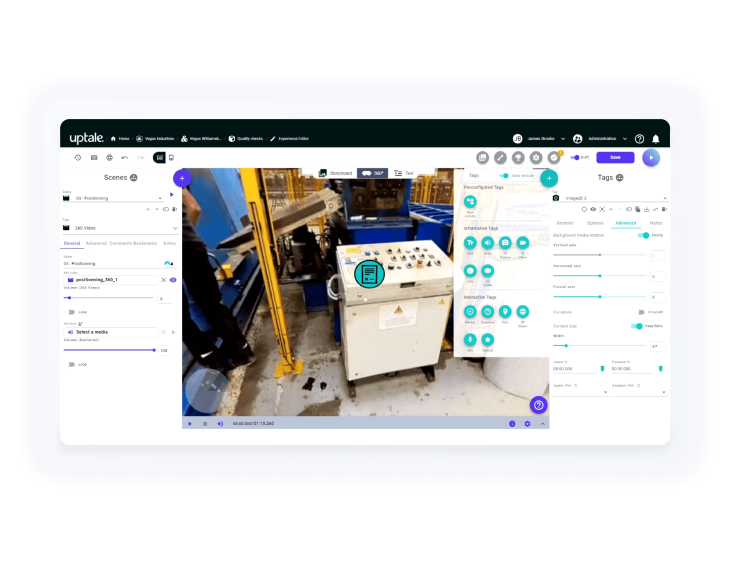The height and width of the screenshot is (564, 734).
Task: Toggle Background media rotation Facing switch
Action: (644, 235)
